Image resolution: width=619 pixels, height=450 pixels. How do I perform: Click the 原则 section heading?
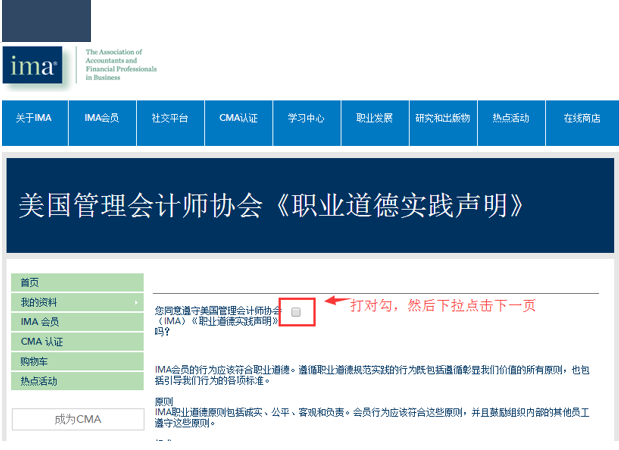(164, 402)
